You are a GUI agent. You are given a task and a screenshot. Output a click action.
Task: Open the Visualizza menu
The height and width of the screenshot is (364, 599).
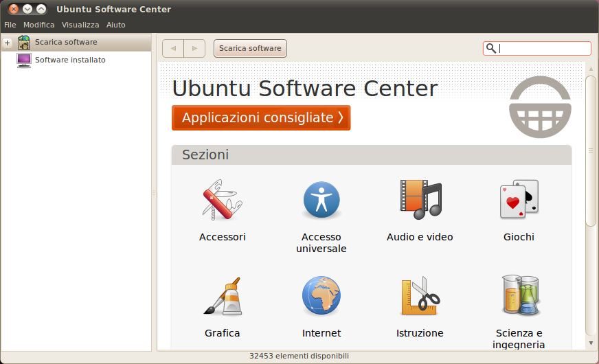point(80,25)
